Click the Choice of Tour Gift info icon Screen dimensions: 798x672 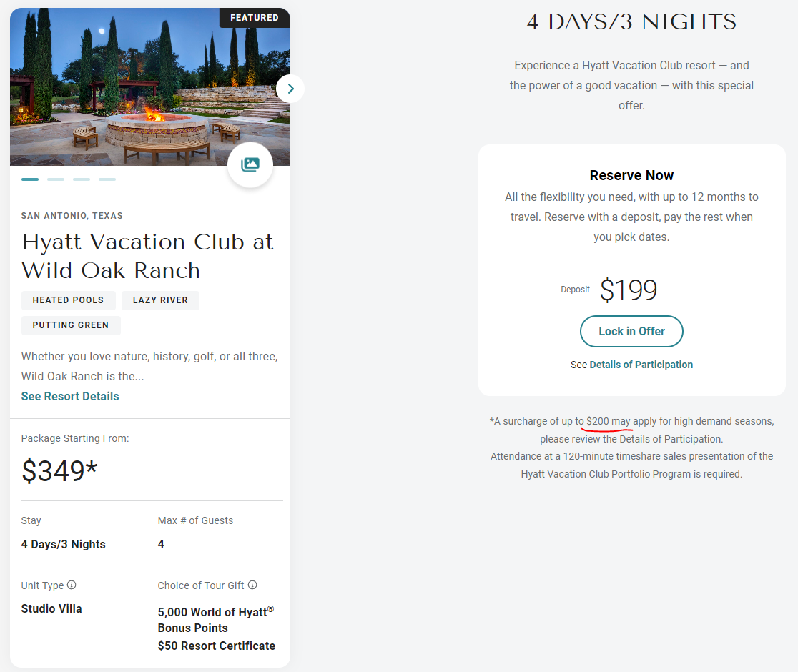point(252,585)
